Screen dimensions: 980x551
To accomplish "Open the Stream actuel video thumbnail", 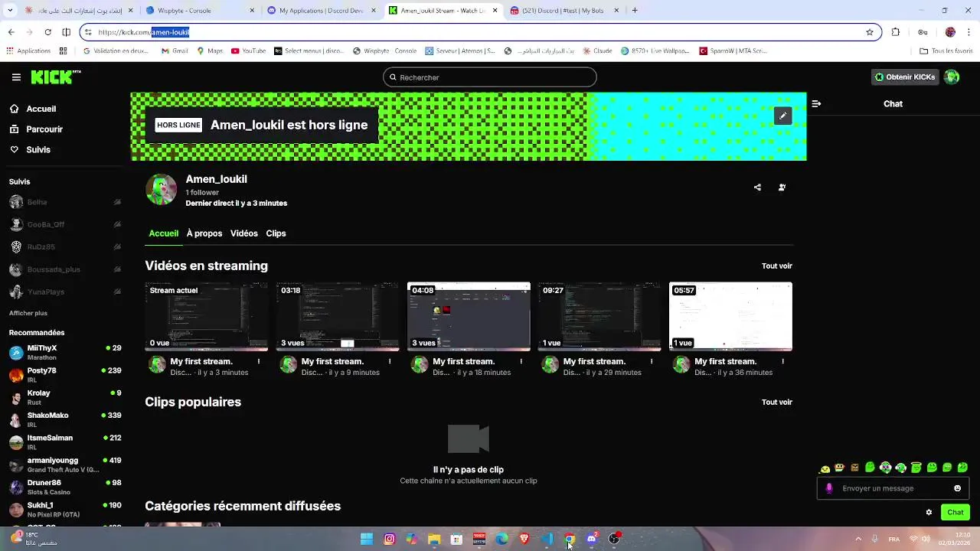I will pos(207,317).
